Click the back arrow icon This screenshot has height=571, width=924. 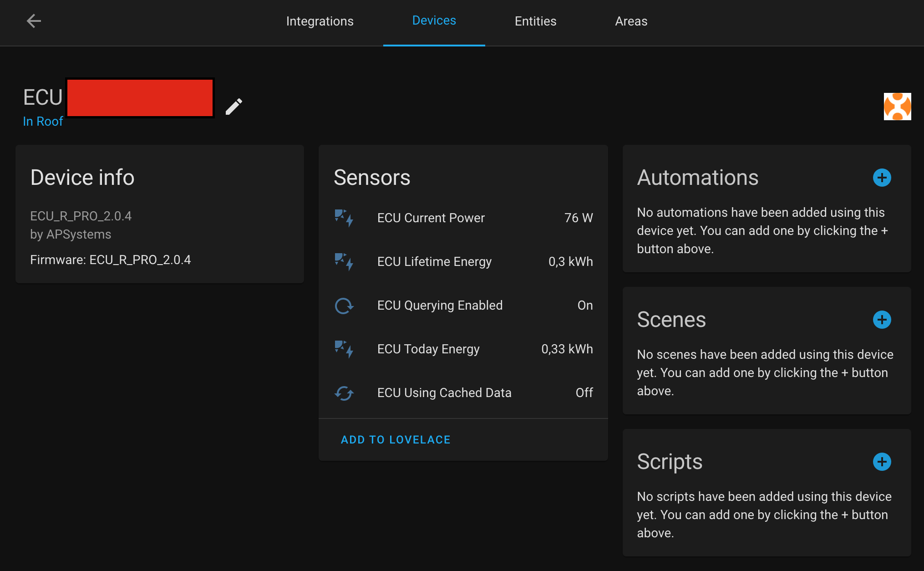tap(34, 21)
